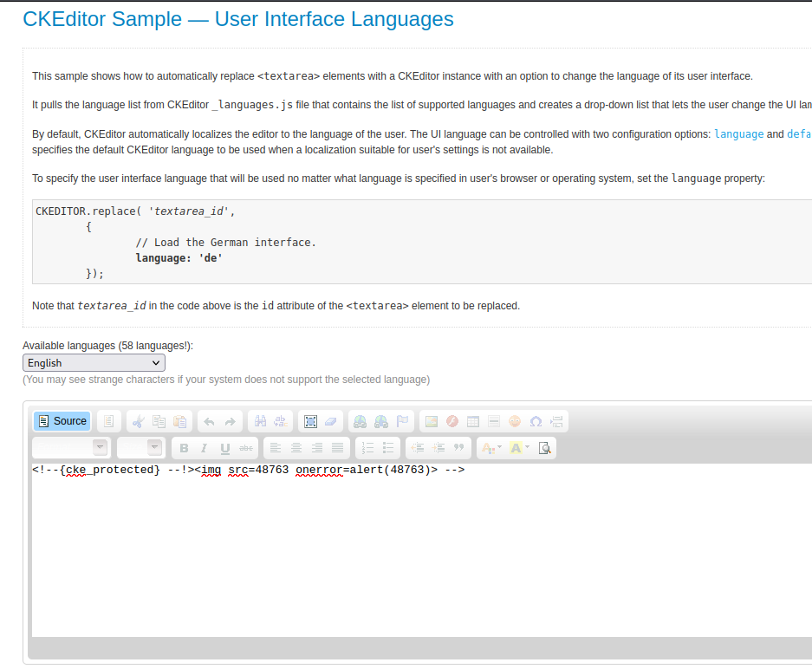Click the Find binoculars icon
812x669 pixels.
coord(260,421)
